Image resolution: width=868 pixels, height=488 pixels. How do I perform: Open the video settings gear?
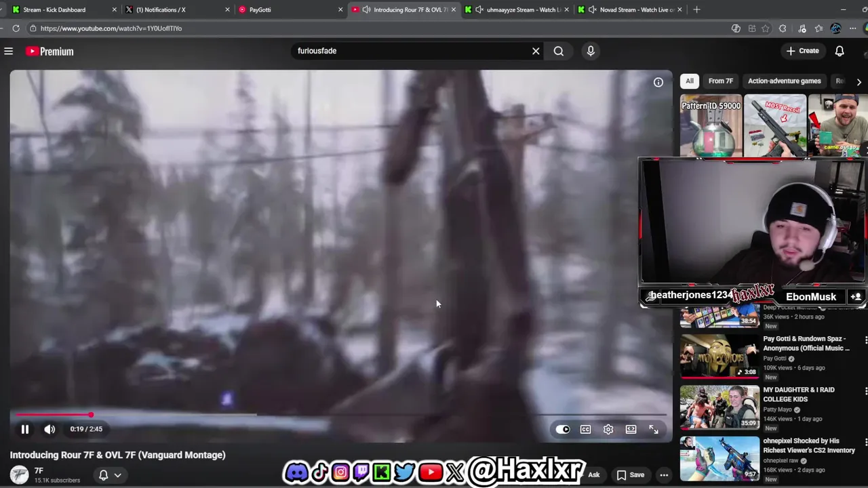[608, 429]
